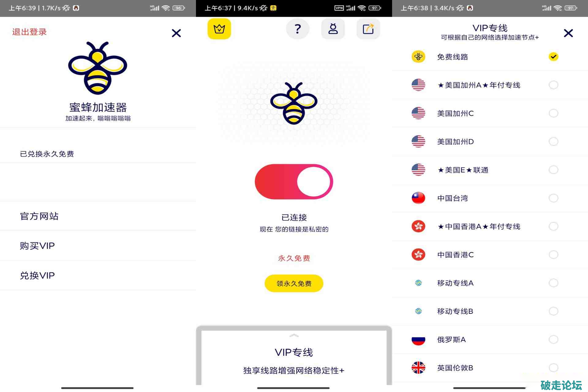
Task: Click the 美国加州C American flag icon
Action: [418, 113]
